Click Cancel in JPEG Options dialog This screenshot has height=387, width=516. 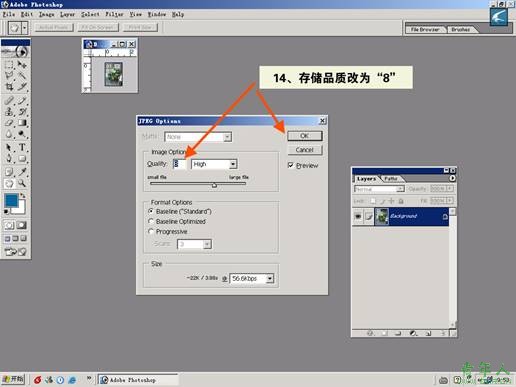(304, 150)
